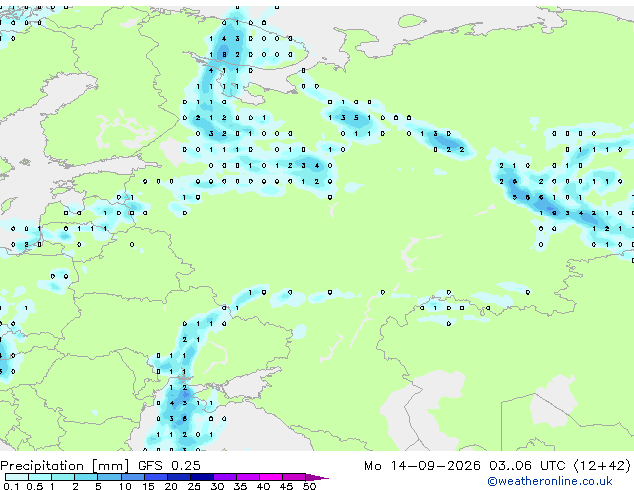Click the legend tick label '50'
The width and height of the screenshot is (634, 490).
pyautogui.click(x=310, y=486)
